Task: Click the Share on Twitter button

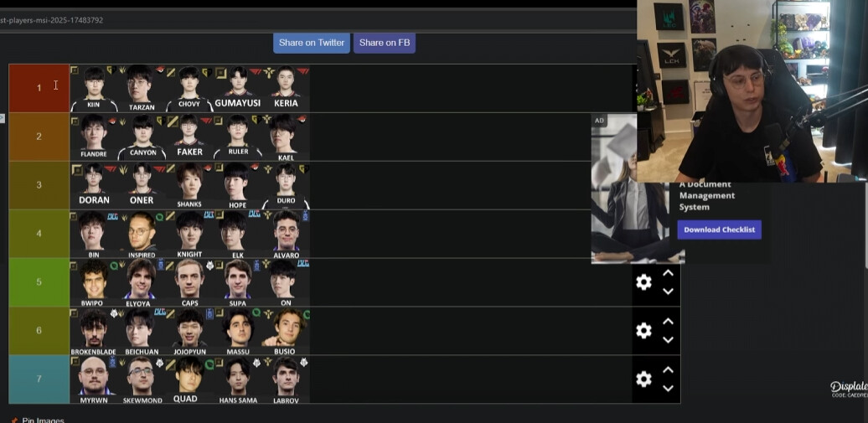Action: (x=311, y=43)
